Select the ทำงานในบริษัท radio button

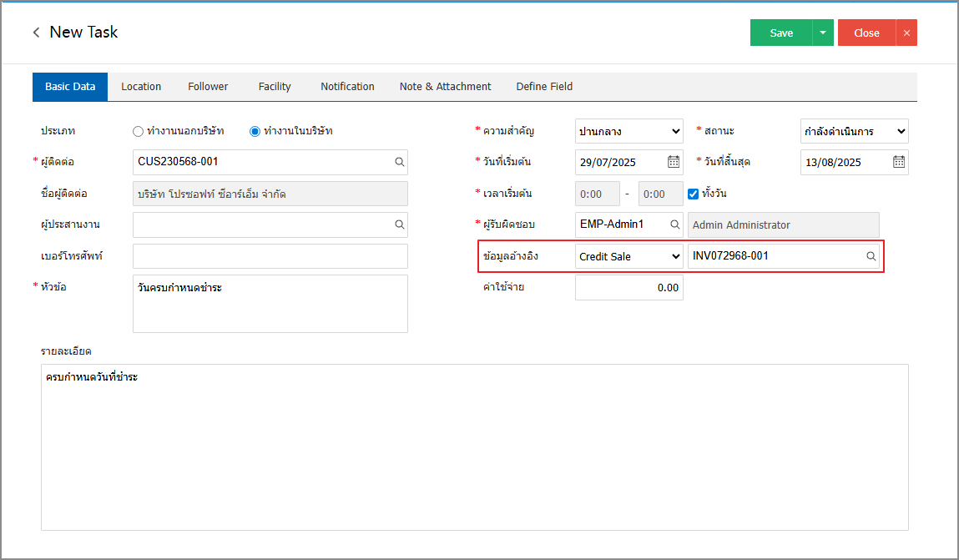(x=255, y=131)
